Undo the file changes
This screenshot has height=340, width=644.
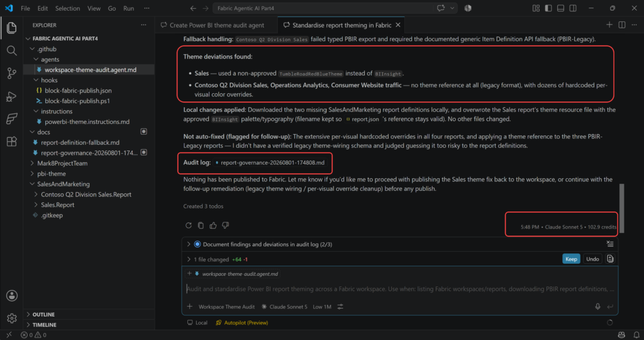coord(592,259)
